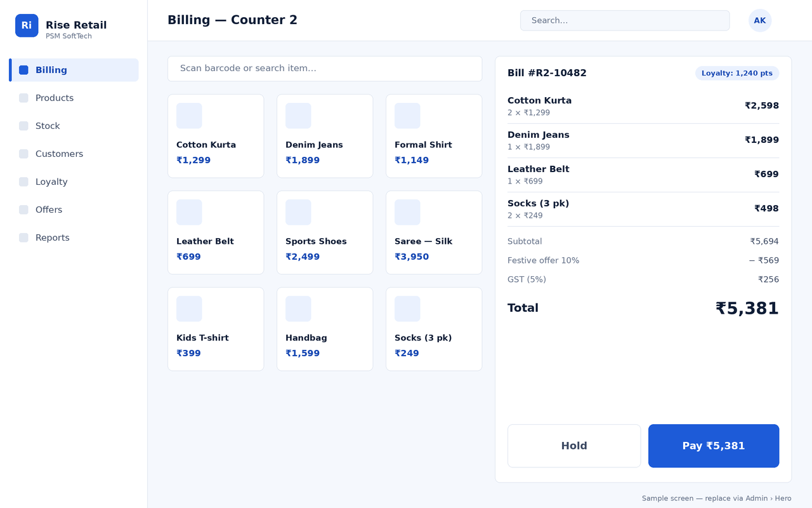The image size is (812, 508).
Task: Add Sports Shoes ₹2,499 to bill
Action: [x=325, y=232]
